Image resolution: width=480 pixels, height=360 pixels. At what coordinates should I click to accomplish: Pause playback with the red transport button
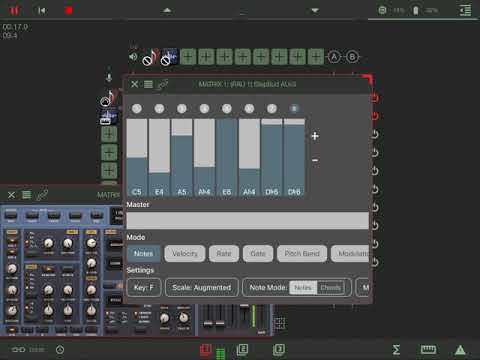(14, 11)
